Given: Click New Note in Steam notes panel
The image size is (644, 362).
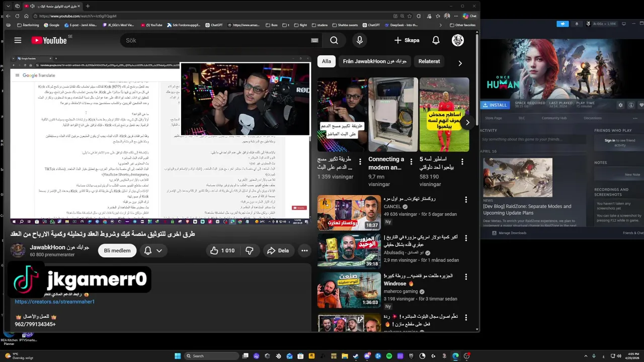Looking at the screenshot, I should [x=632, y=174].
